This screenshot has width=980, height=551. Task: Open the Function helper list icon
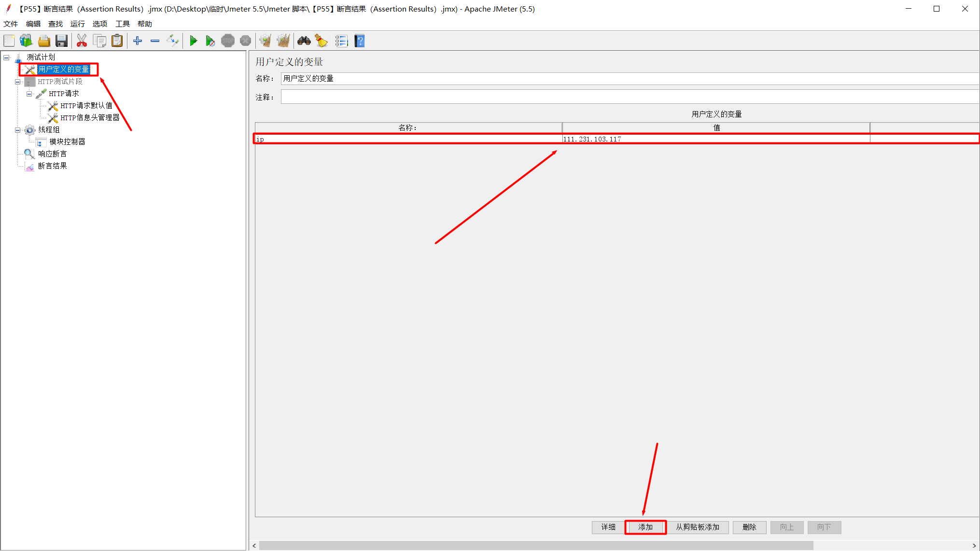click(341, 41)
